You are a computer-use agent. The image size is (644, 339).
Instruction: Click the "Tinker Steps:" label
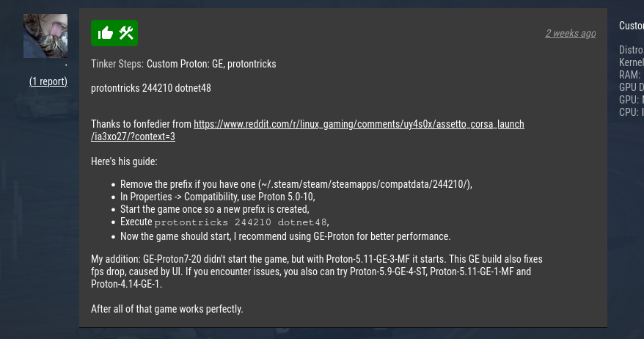pos(117,65)
